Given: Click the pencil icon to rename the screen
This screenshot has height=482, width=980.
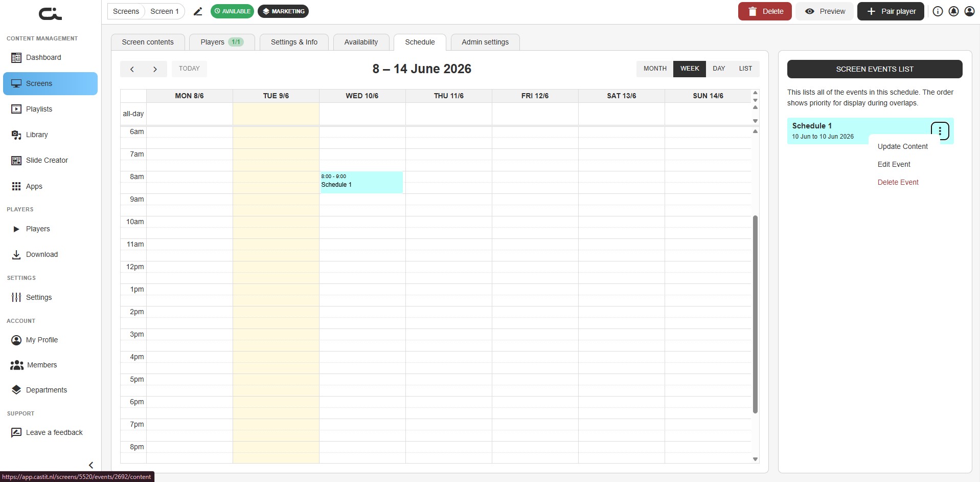Looking at the screenshot, I should point(198,11).
